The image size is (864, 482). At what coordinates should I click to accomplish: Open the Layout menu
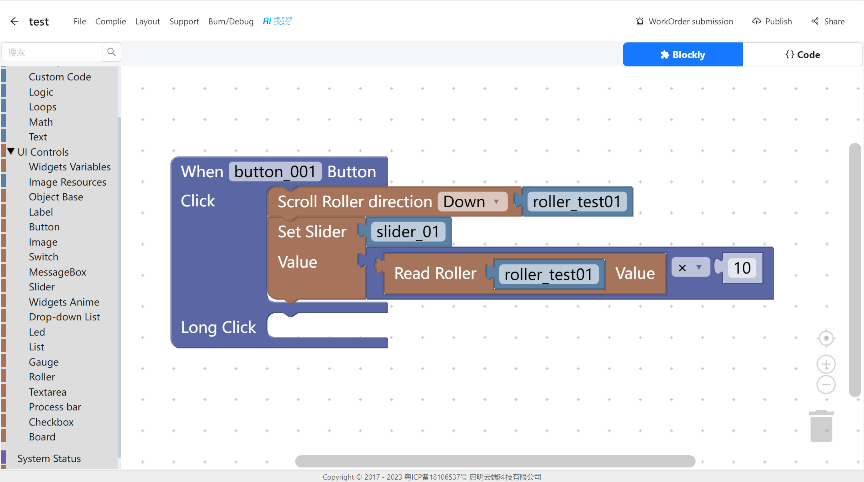click(x=148, y=21)
